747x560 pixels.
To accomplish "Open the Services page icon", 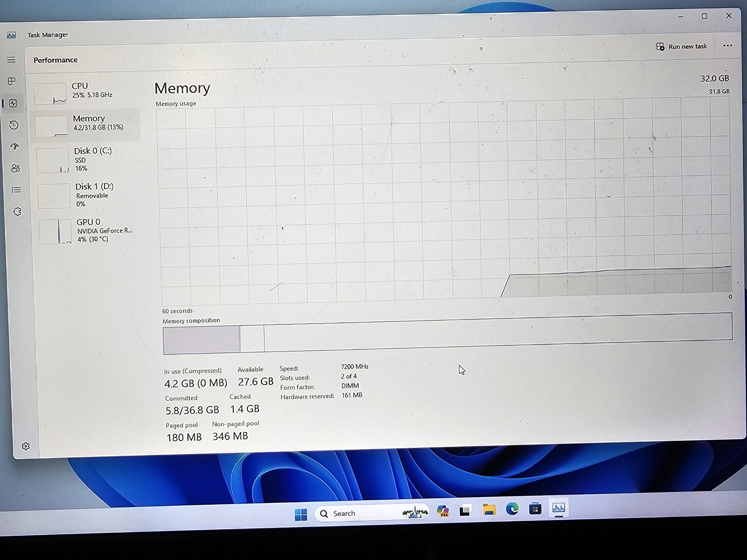I will coord(17,211).
